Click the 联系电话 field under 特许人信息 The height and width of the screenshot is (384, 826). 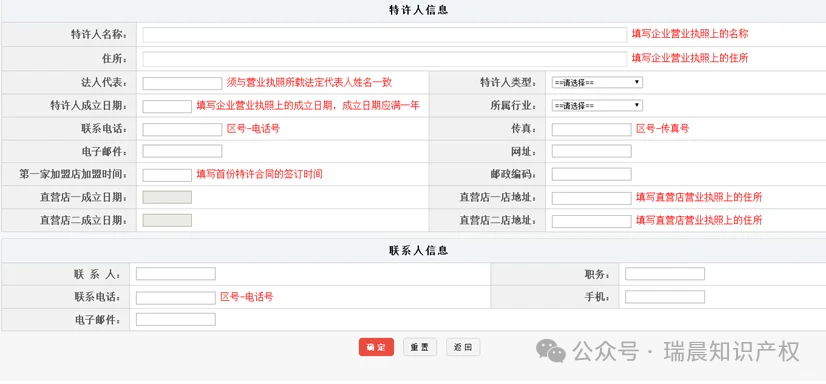pyautogui.click(x=182, y=129)
